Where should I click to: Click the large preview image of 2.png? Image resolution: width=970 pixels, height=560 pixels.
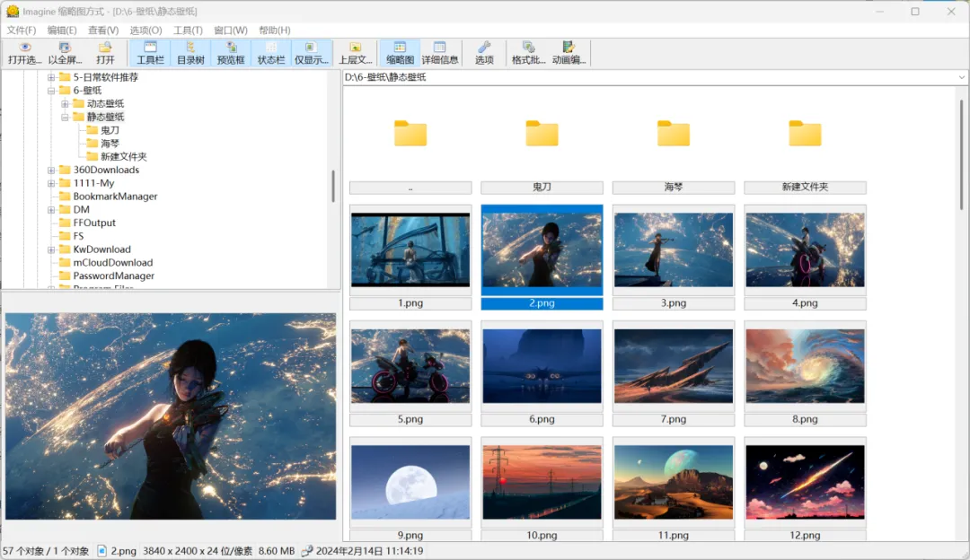171,416
